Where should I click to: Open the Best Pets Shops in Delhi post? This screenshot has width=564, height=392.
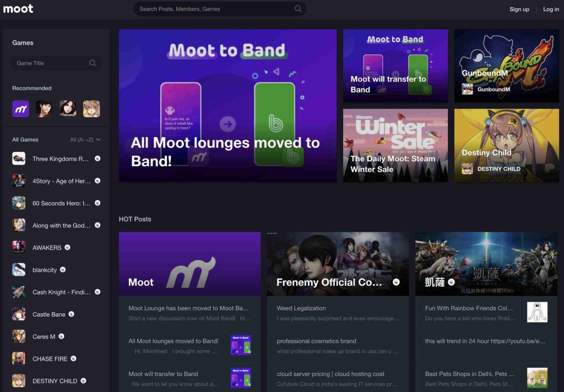tap(486, 378)
